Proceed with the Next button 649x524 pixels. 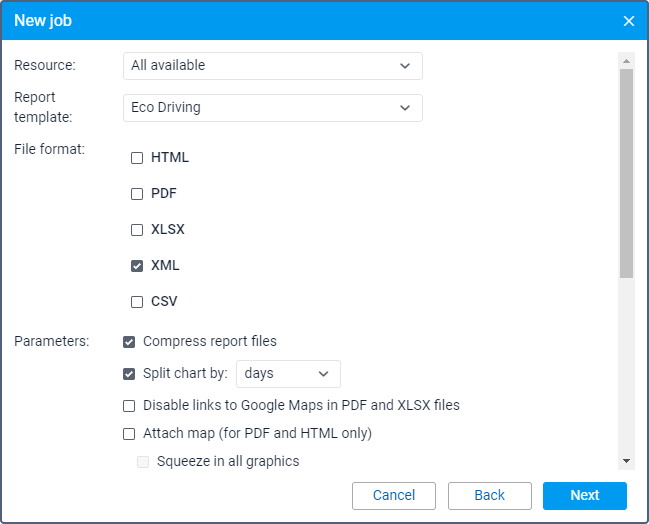[584, 496]
